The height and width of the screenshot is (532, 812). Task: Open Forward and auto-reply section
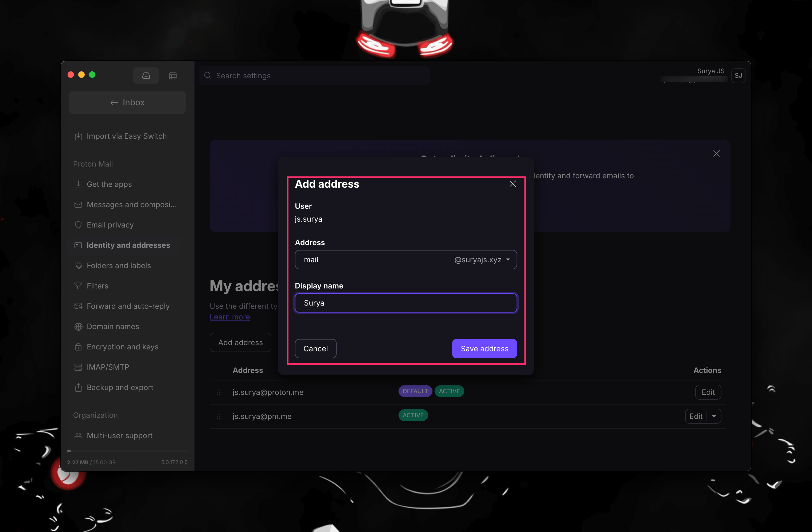[128, 306]
